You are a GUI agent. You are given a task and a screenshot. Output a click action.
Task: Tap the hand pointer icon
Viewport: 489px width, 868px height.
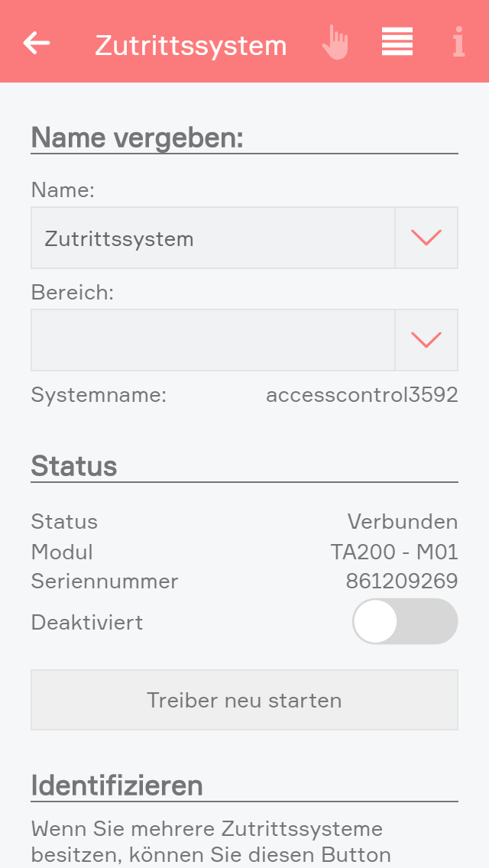point(335,43)
